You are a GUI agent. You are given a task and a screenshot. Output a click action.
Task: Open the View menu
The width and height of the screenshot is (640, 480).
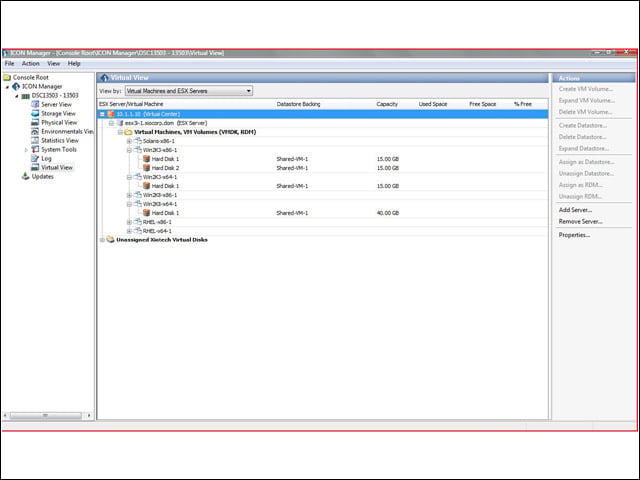point(53,64)
